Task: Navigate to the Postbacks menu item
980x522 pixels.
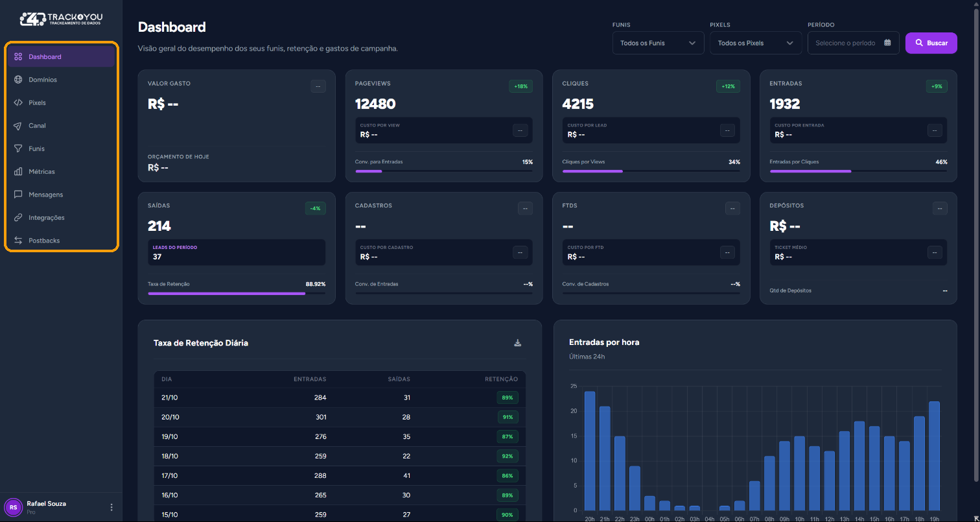Action: coord(62,241)
